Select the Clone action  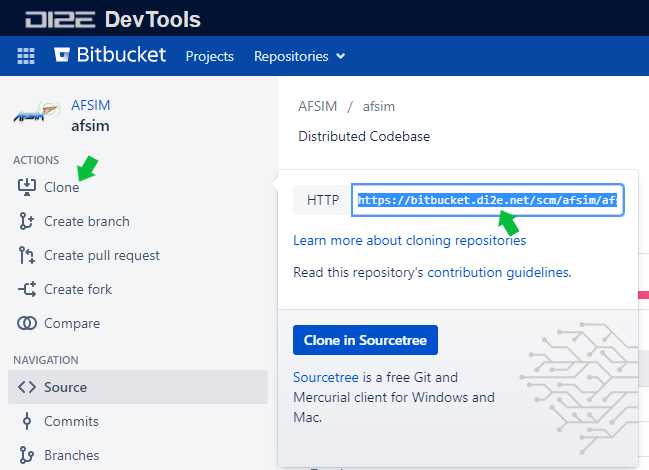click(62, 187)
